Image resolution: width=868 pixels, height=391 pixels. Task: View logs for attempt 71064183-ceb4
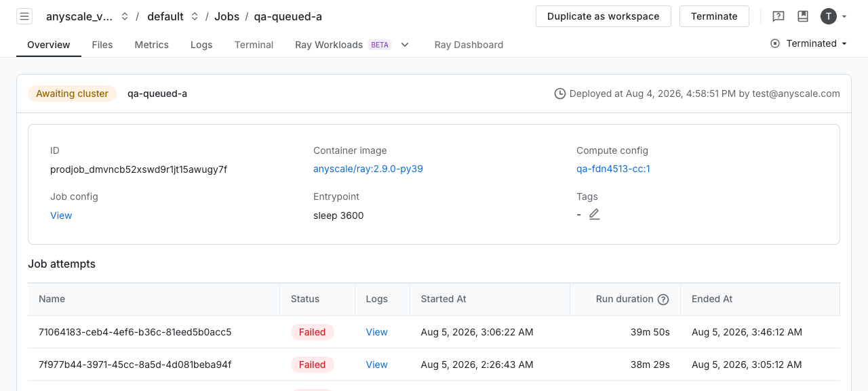(376, 332)
